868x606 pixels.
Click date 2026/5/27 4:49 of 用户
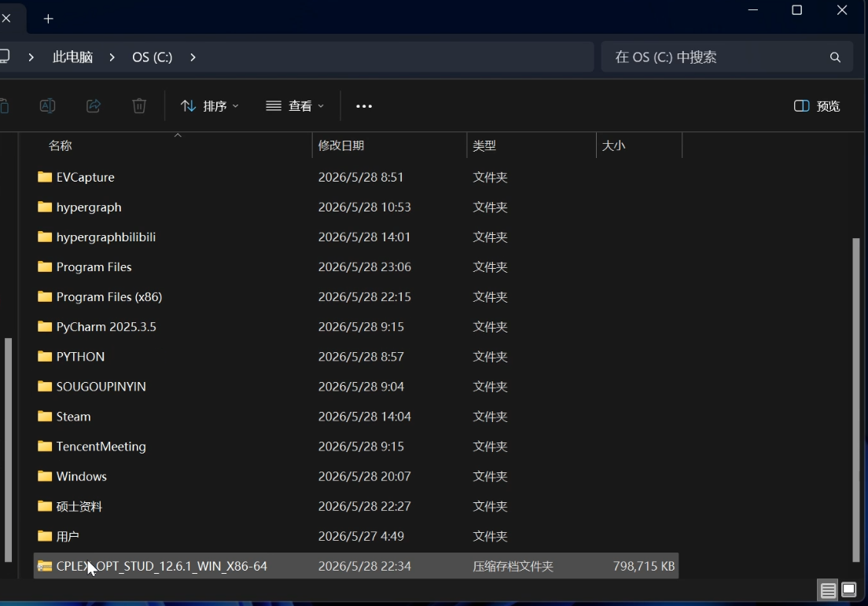[361, 536]
